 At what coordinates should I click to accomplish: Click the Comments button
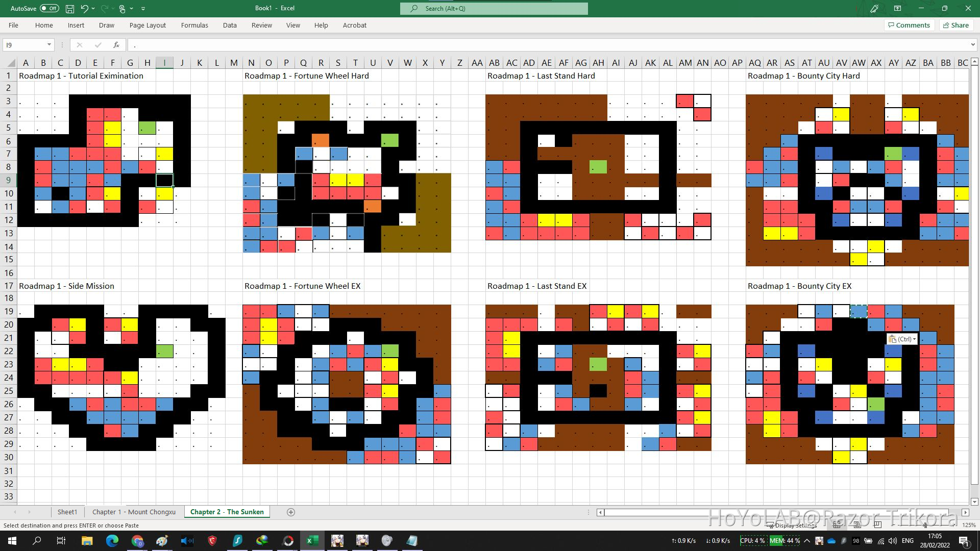pos(909,25)
